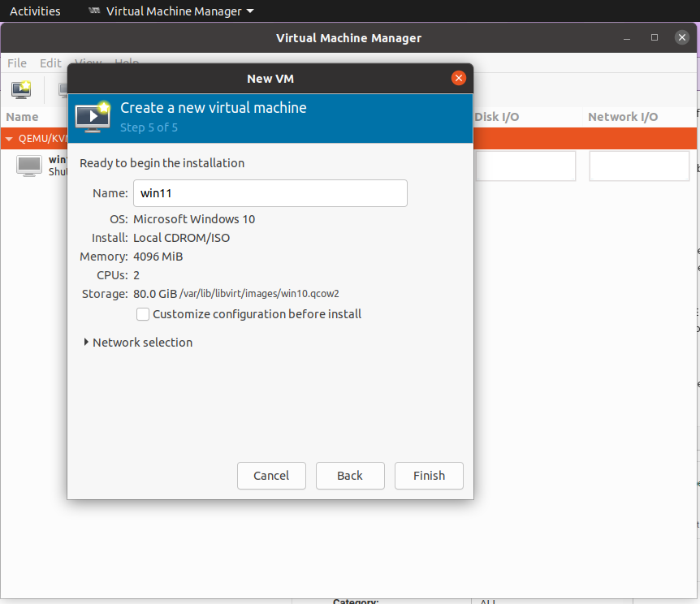Click the Name column header

click(22, 117)
